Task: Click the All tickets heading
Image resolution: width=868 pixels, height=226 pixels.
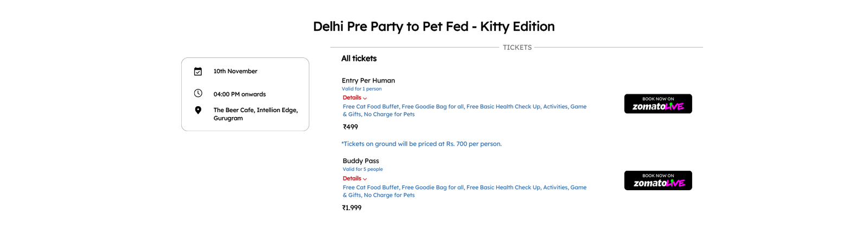Action: (359, 59)
